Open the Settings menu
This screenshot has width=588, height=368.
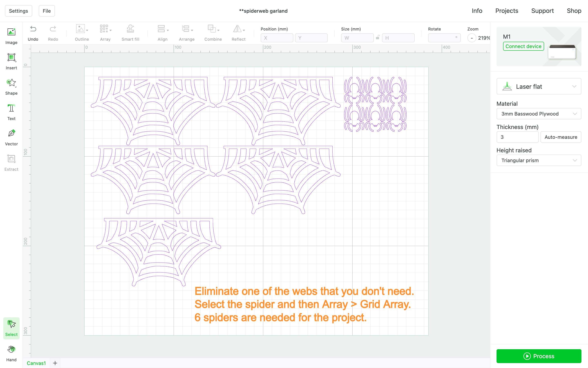click(18, 11)
